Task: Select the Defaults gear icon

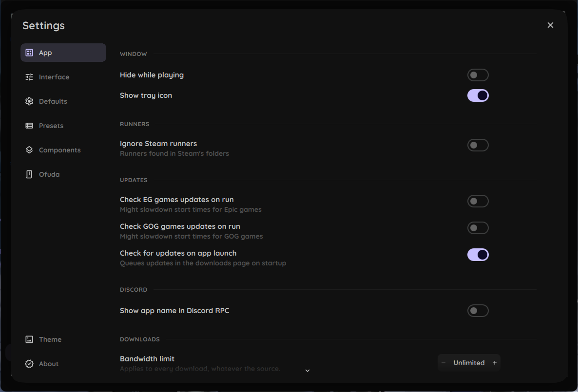Action: point(29,101)
